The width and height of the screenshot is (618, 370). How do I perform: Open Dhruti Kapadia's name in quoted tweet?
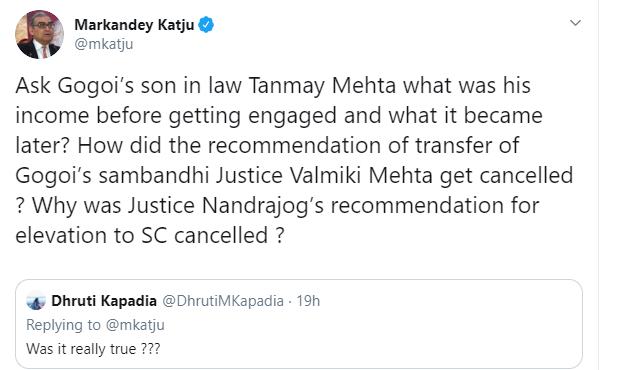(104, 301)
